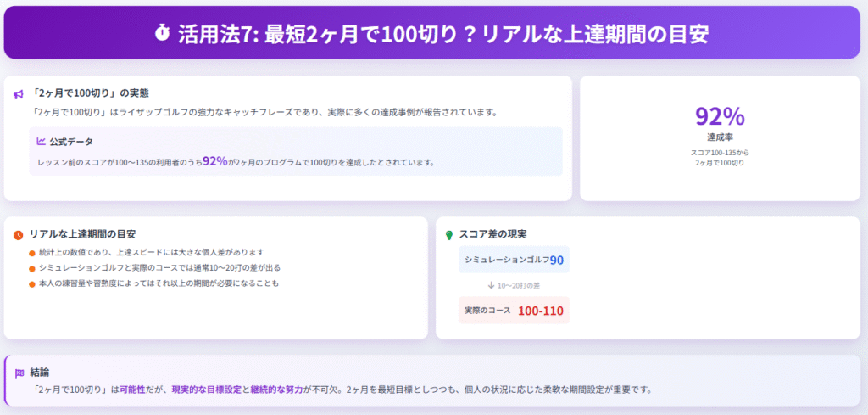
Task: Click the red score range 100-110
Action: (541, 311)
